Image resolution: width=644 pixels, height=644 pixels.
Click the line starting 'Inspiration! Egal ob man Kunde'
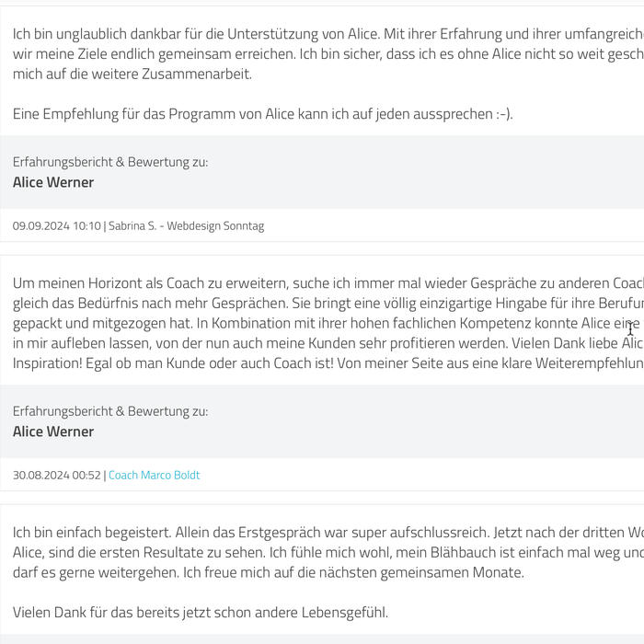pyautogui.click(x=328, y=363)
